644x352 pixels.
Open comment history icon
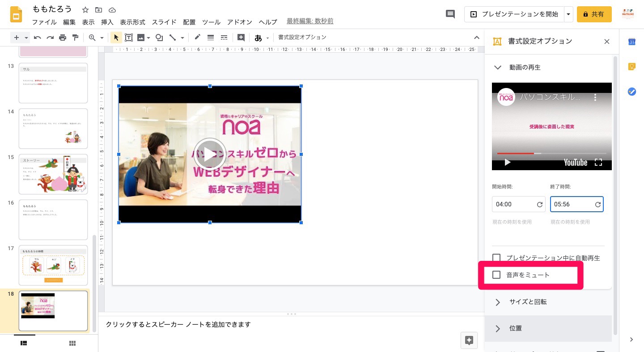[x=450, y=14]
